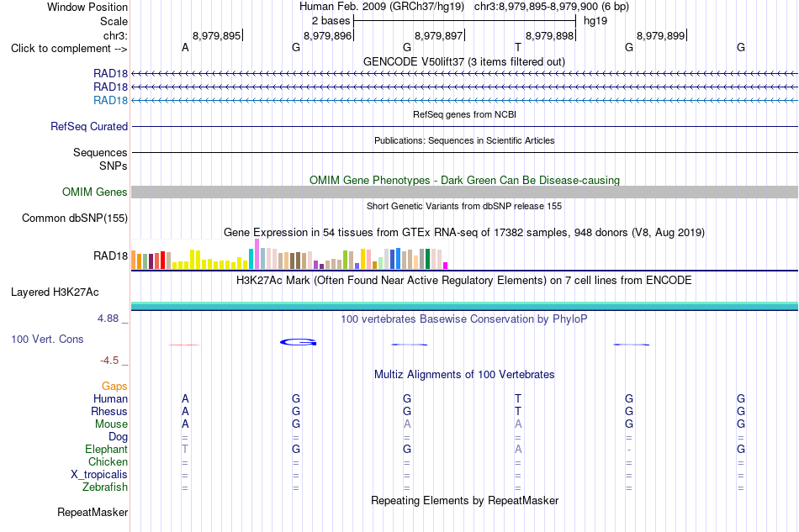Screen dimensions: 799x532
Task: Click 'Multiz Alignments of 100 Vertebrates' title
Action: (x=464, y=375)
